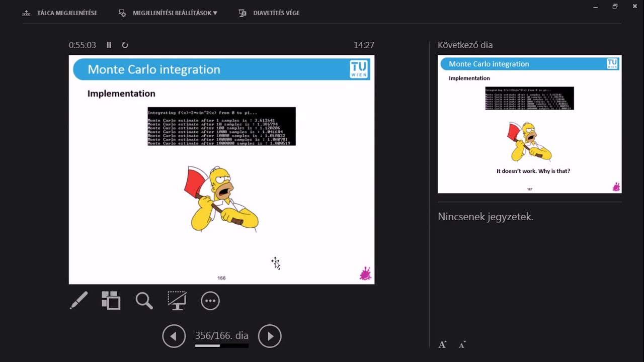Click the Monte Carlo integration slide title
The height and width of the screenshot is (362, 644).
pyautogui.click(x=154, y=69)
